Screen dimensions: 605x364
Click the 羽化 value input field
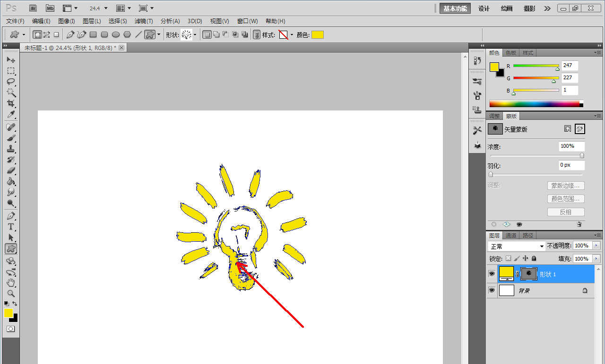coord(571,165)
